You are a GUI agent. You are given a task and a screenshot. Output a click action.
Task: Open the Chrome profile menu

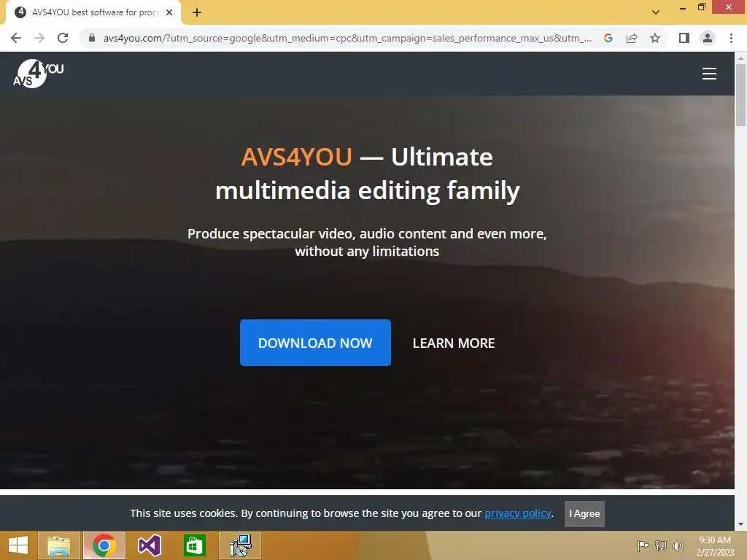point(708,38)
